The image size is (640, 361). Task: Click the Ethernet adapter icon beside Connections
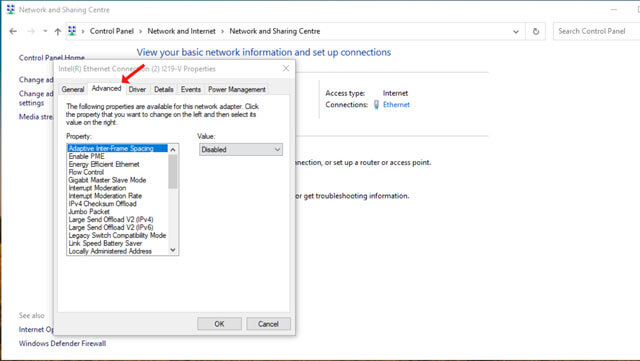(376, 105)
